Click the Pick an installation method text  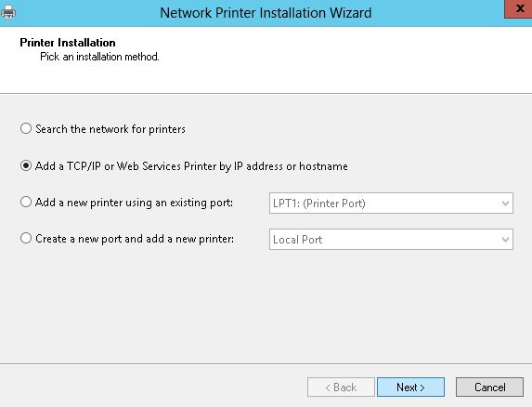[99, 57]
